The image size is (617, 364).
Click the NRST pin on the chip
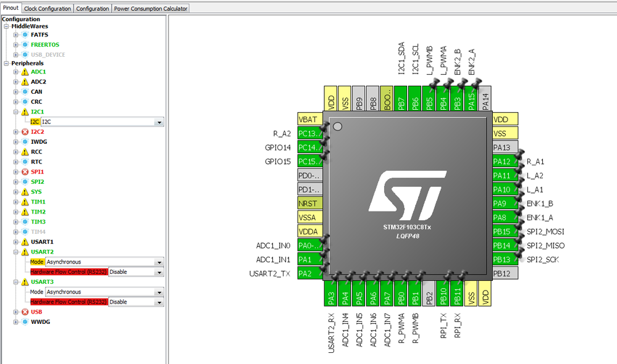coord(310,204)
